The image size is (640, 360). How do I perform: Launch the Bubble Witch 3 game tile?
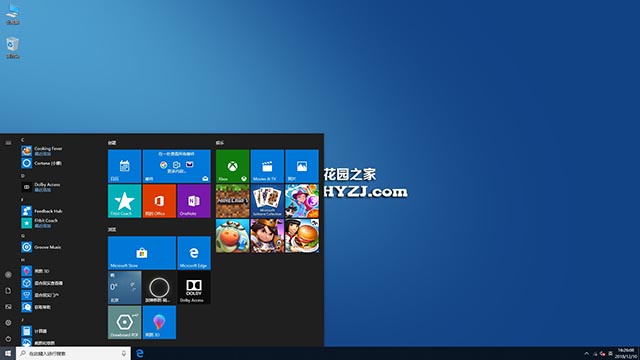[x=302, y=201]
